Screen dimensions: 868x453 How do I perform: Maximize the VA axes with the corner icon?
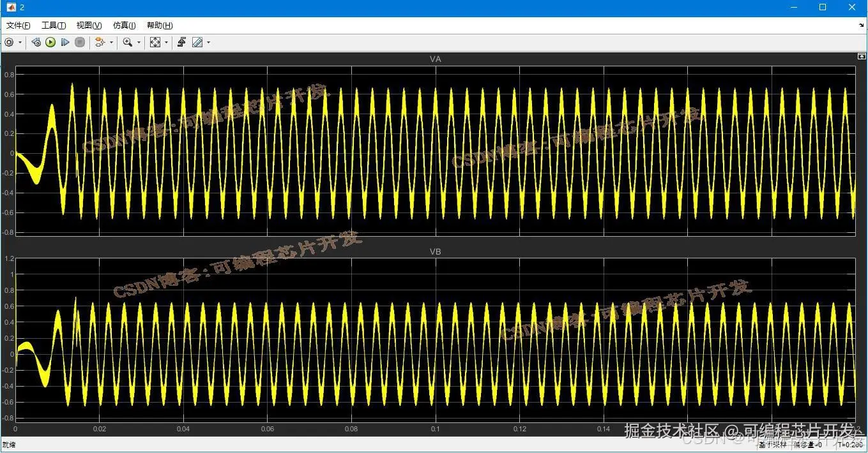pyautogui.click(x=861, y=57)
